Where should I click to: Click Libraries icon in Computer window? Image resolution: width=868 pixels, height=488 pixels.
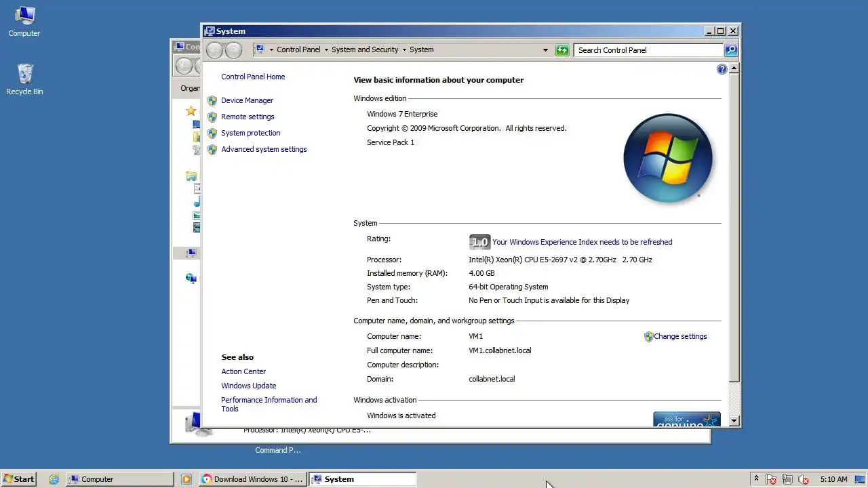191,176
